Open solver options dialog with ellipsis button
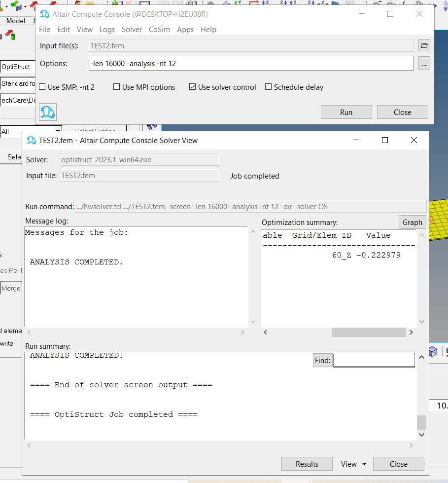 [x=424, y=64]
